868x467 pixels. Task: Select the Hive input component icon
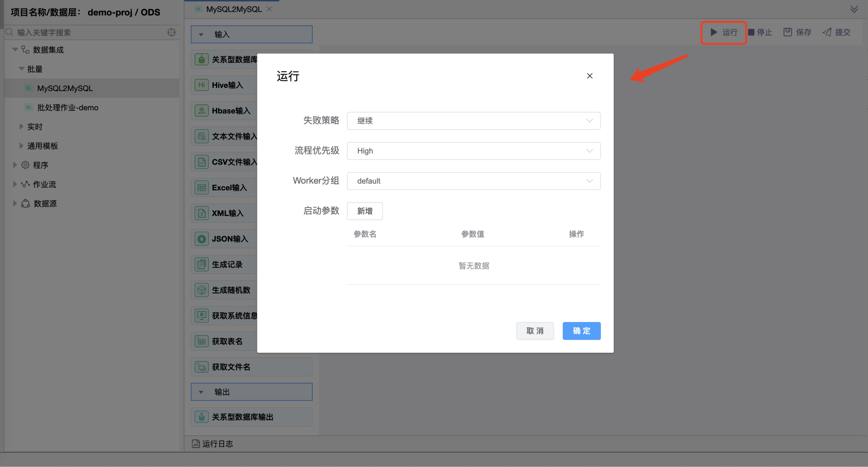201,85
